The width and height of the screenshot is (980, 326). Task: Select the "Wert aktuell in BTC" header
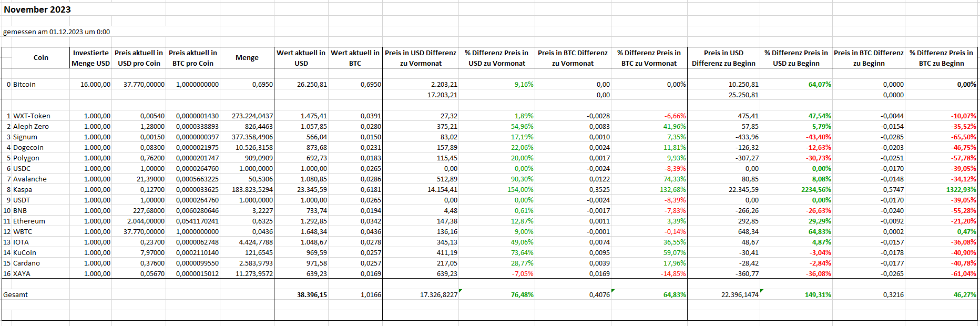355,58
